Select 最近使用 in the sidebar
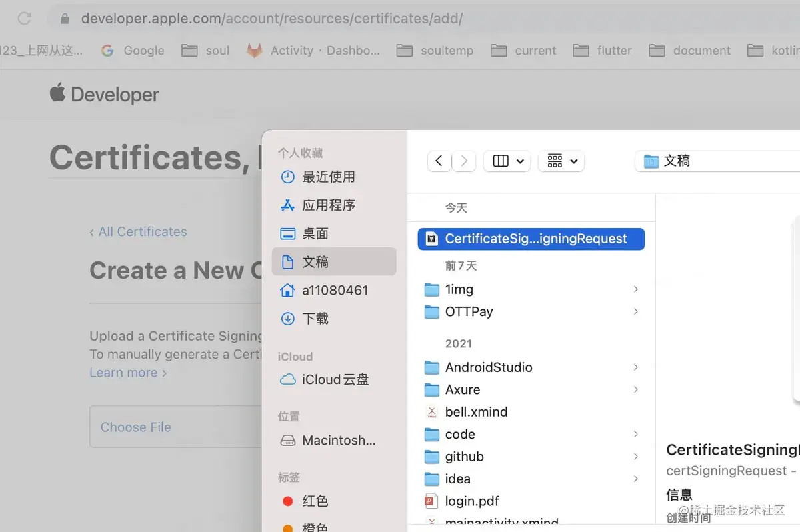Image resolution: width=800 pixels, height=532 pixels. click(x=334, y=177)
